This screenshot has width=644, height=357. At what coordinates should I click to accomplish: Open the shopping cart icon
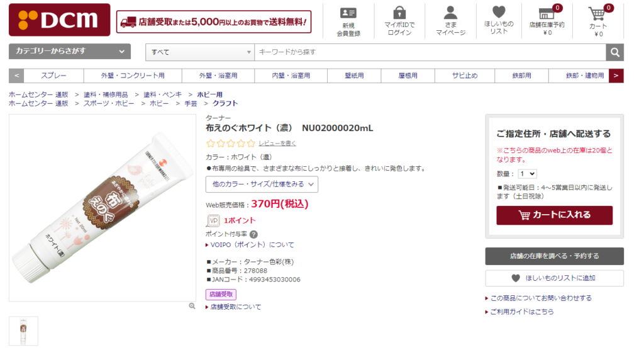(597, 13)
